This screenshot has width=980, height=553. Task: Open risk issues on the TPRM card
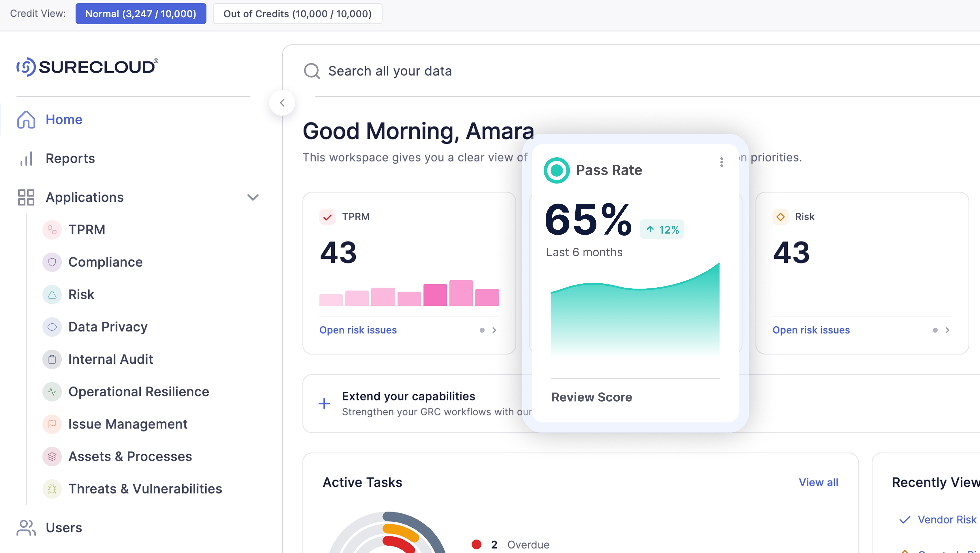[358, 330]
